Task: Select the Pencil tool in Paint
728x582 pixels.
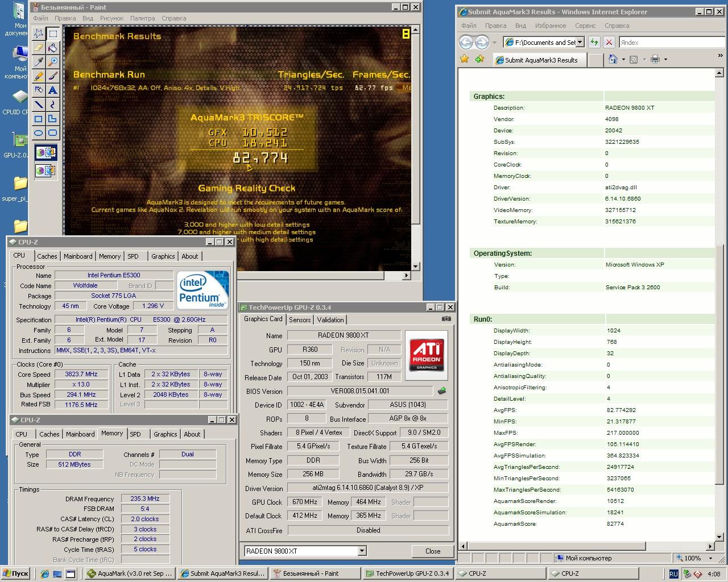Action: [39, 76]
